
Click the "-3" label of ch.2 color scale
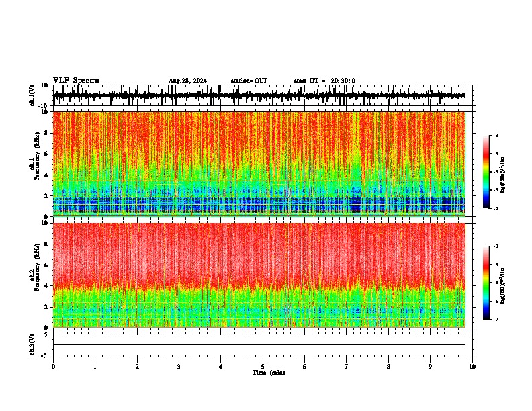point(495,246)
